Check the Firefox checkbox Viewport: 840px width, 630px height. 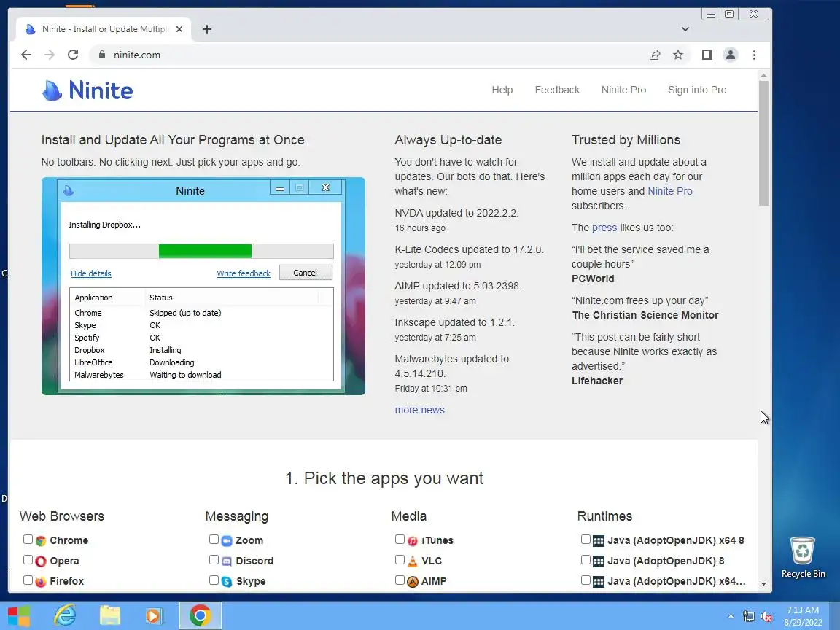tap(28, 580)
